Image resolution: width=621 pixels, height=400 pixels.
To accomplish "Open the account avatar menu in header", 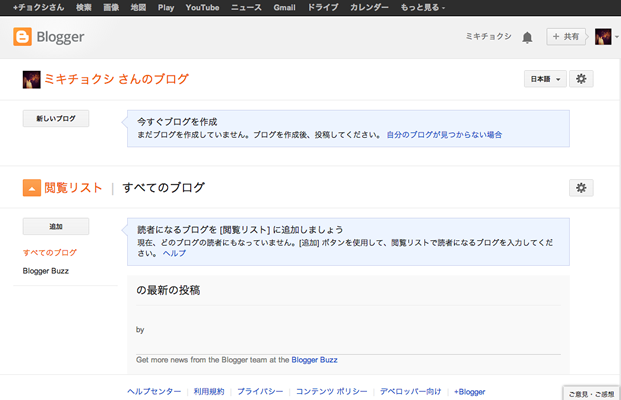I will (603, 37).
